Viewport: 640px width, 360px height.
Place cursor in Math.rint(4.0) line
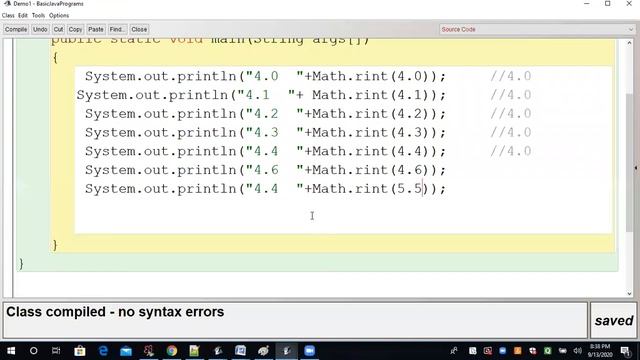(265, 76)
